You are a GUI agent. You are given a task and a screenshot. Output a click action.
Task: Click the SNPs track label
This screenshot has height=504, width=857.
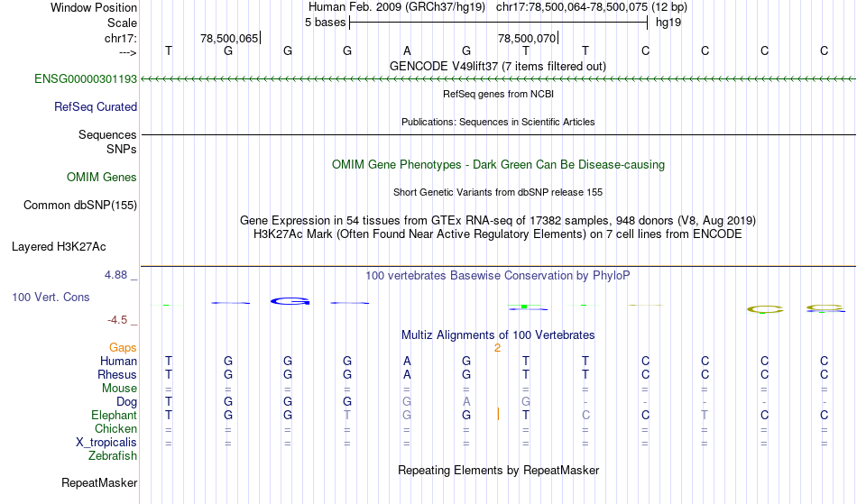[x=122, y=149]
